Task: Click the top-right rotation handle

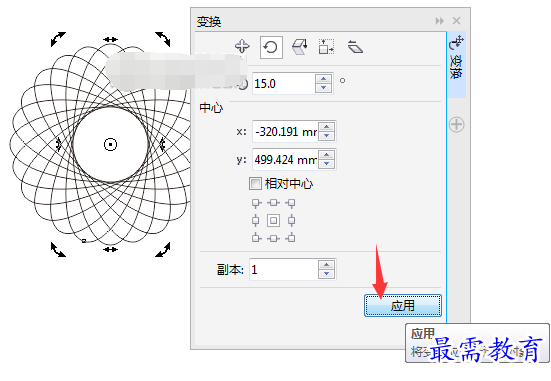Action: [163, 39]
